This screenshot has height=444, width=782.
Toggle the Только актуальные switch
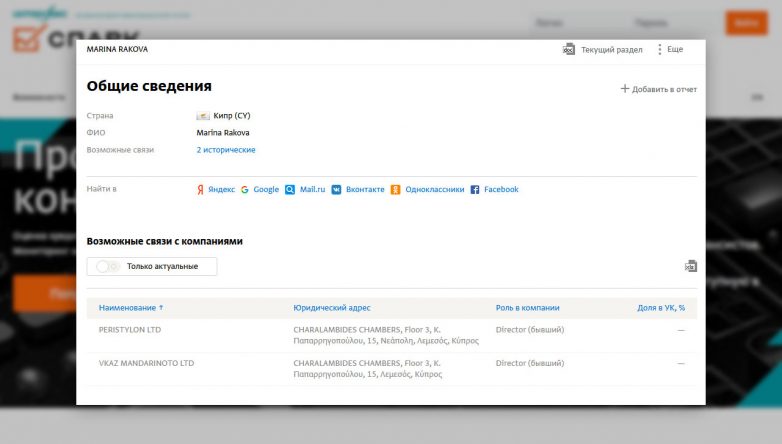coord(108,266)
